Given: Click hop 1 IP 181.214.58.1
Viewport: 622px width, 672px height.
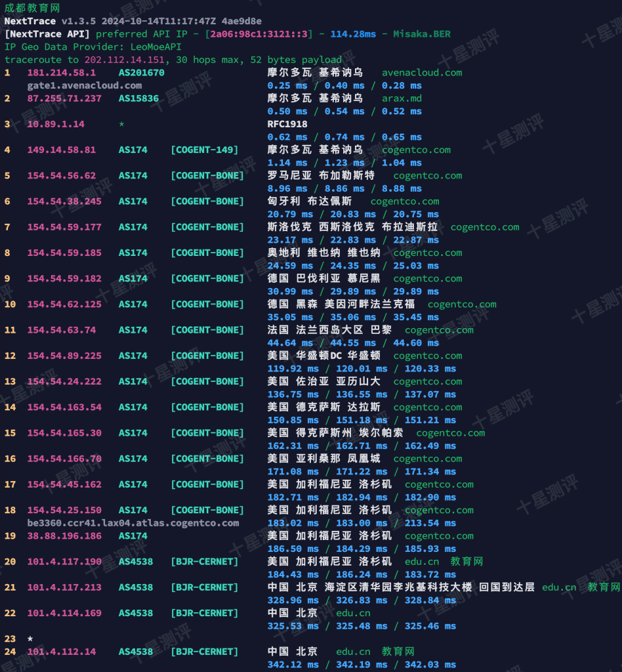Looking at the screenshot, I should (x=61, y=73).
